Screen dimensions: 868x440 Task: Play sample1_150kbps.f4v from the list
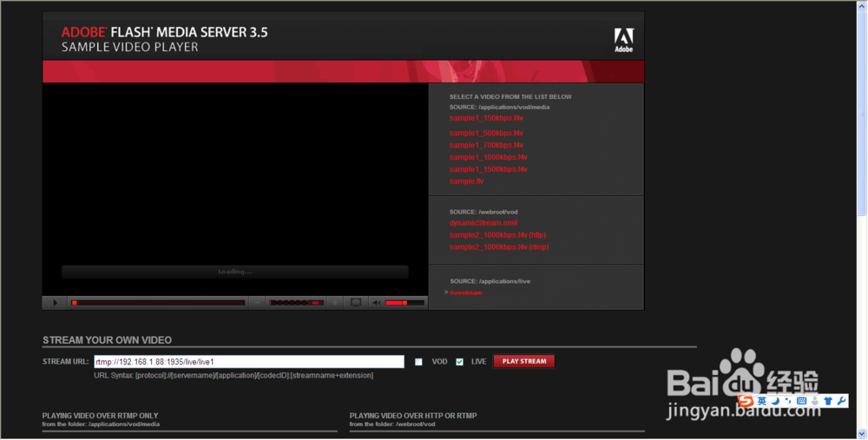click(x=486, y=118)
